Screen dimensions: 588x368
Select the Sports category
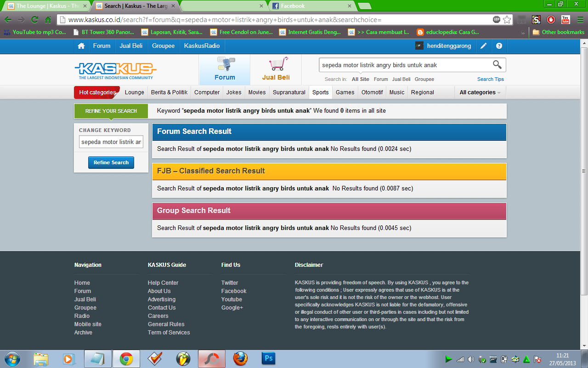[x=321, y=92]
